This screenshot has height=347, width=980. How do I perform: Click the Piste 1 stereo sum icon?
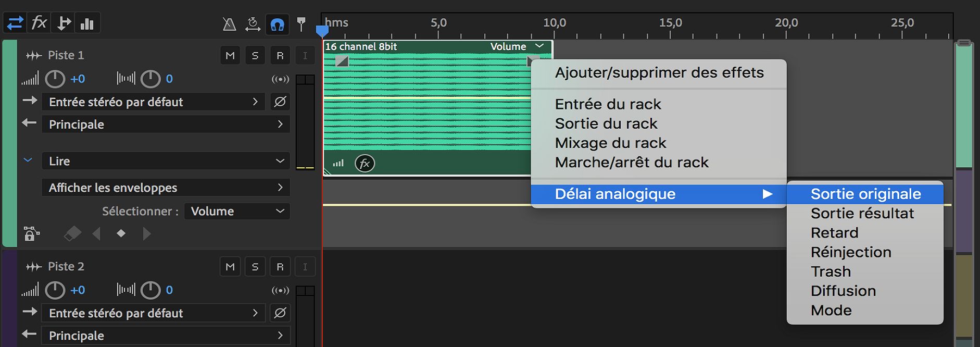tap(281, 79)
